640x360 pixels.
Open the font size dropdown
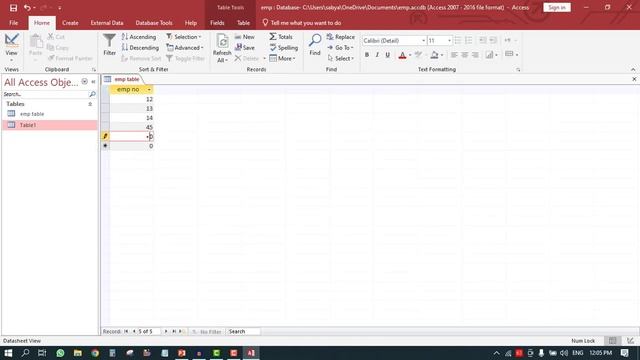pos(449,40)
